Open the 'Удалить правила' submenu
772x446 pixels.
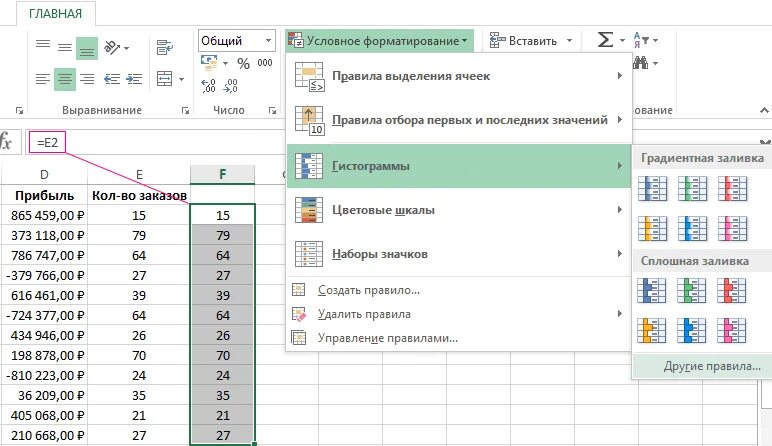point(458,314)
